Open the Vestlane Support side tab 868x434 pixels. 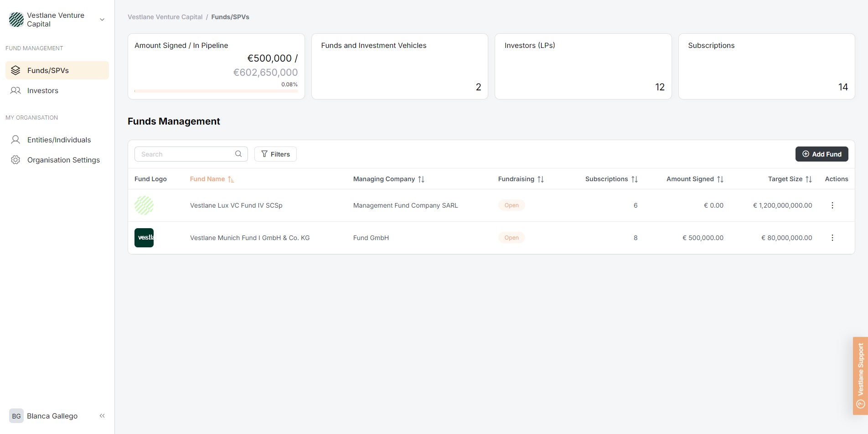pyautogui.click(x=860, y=376)
